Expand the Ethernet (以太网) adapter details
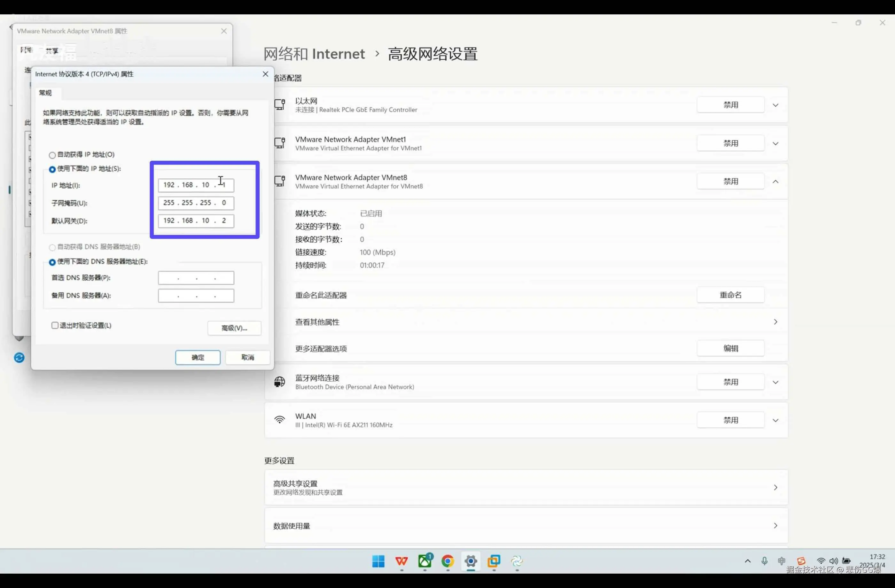 pyautogui.click(x=775, y=105)
